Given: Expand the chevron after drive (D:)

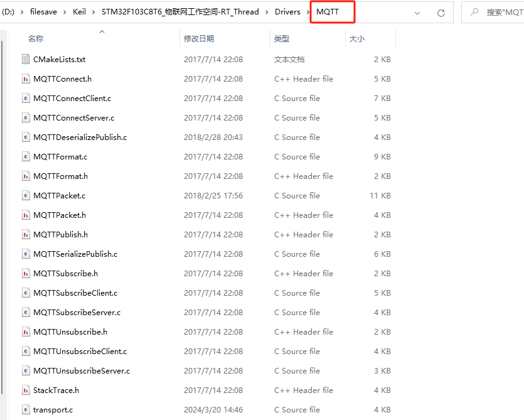Looking at the screenshot, I should click(22, 12).
